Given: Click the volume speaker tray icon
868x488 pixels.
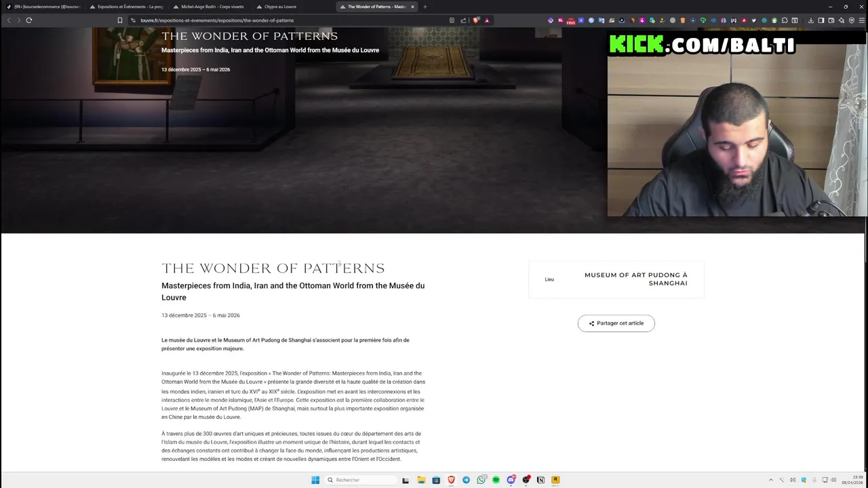Looking at the screenshot, I should pyautogui.click(x=833, y=480).
